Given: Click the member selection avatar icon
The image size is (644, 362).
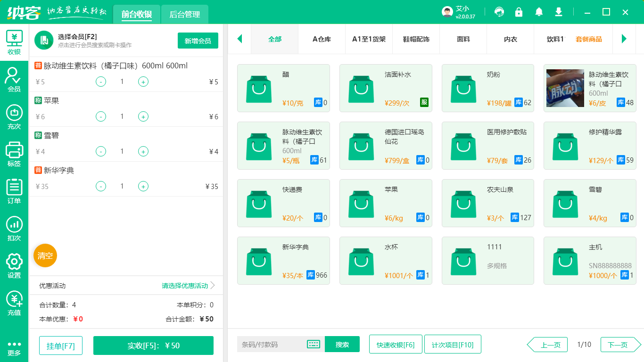Looking at the screenshot, I should [44, 40].
